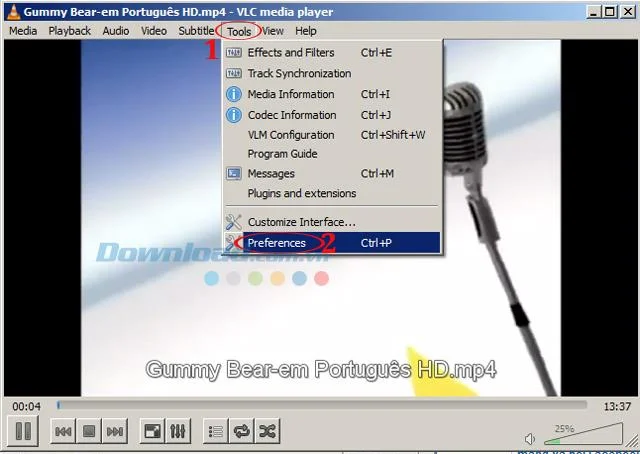Viewport: 640px width, 454px height.
Task: Skip to the previous media track
Action: (63, 431)
